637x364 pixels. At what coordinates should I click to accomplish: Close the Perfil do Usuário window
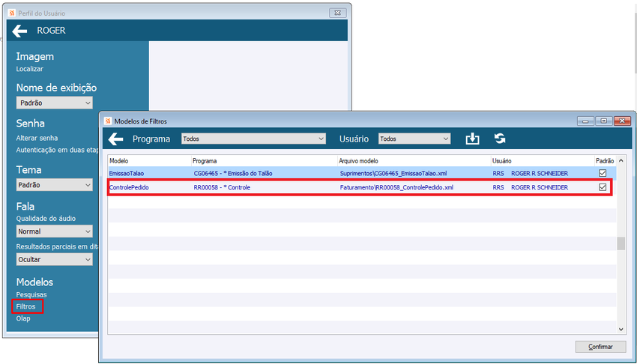[x=337, y=13]
